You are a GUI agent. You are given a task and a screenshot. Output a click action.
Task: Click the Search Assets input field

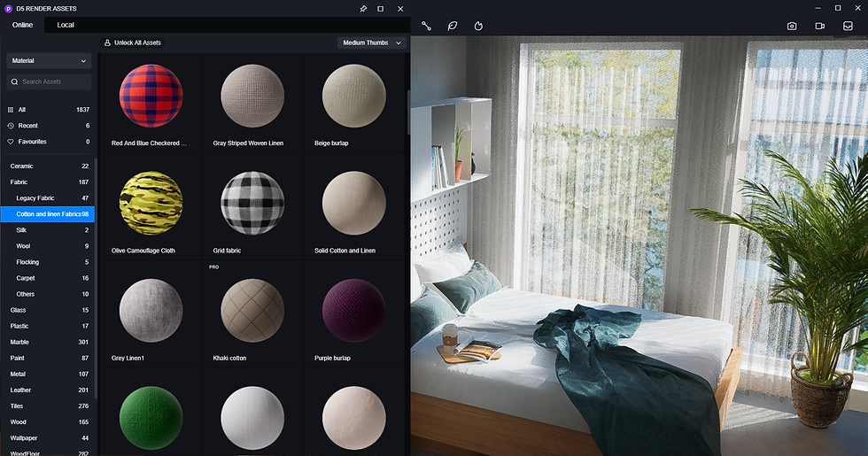50,81
